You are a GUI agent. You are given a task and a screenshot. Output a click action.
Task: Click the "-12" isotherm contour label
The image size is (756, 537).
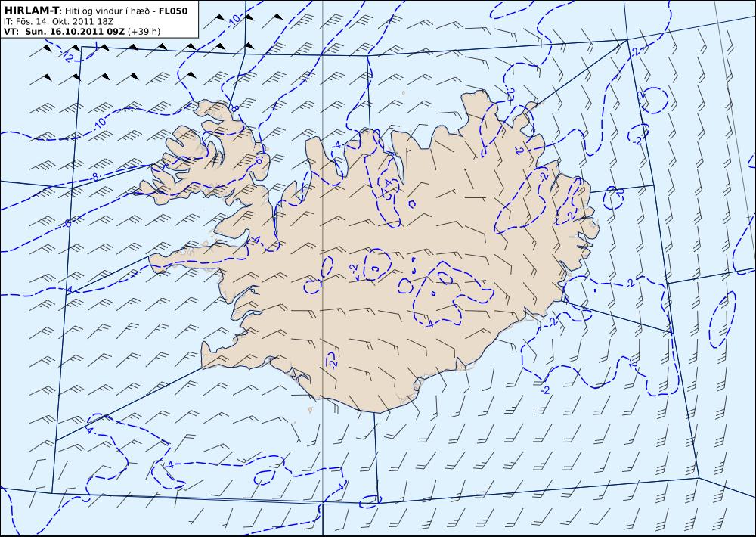pyautogui.click(x=67, y=56)
